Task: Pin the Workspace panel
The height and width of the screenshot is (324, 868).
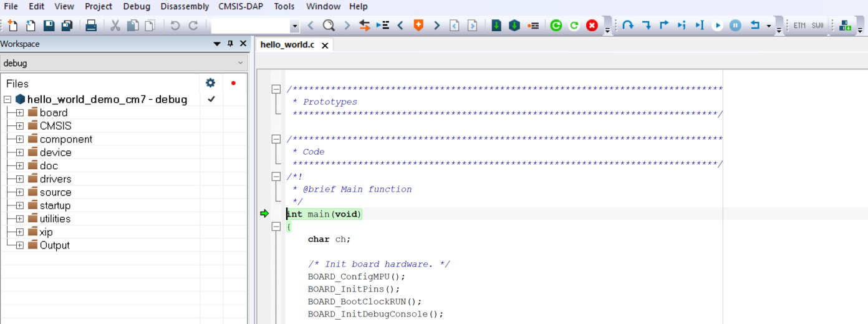Action: tap(230, 44)
